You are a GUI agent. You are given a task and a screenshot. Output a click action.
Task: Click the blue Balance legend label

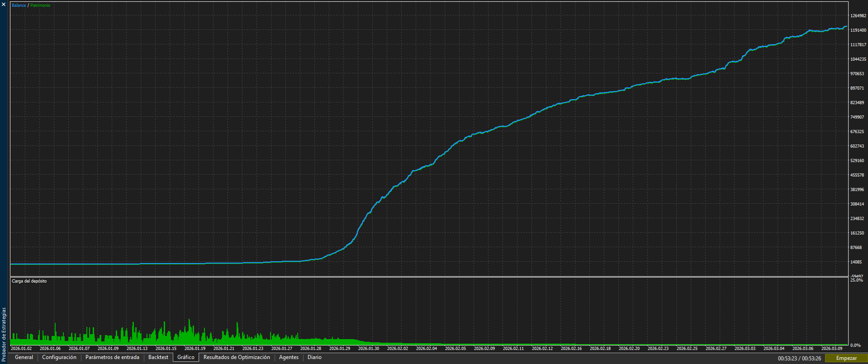(x=19, y=5)
